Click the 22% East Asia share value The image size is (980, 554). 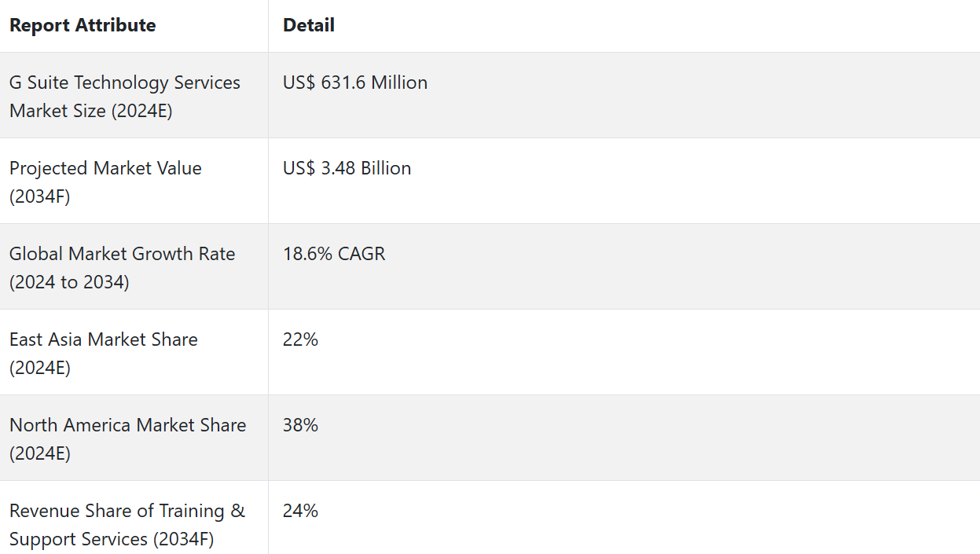(300, 339)
